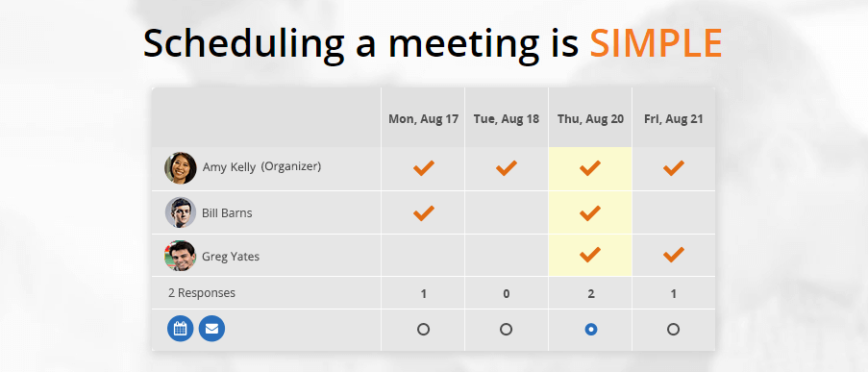
Task: Click the blue email envelope icon
Action: pyautogui.click(x=211, y=329)
